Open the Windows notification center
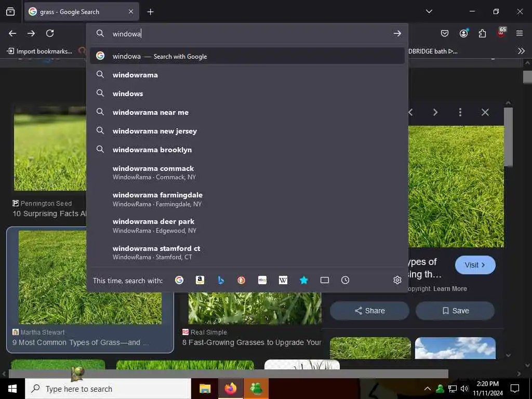 point(515,389)
